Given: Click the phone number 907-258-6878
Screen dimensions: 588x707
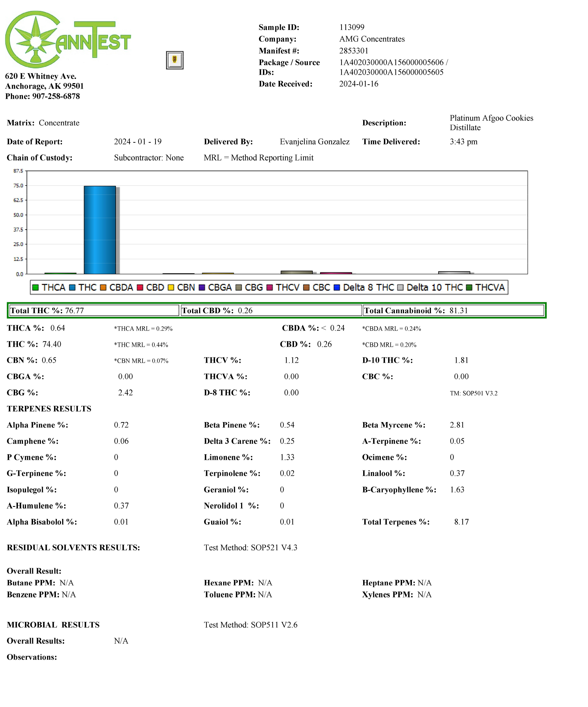Looking at the screenshot, I should [x=56, y=96].
